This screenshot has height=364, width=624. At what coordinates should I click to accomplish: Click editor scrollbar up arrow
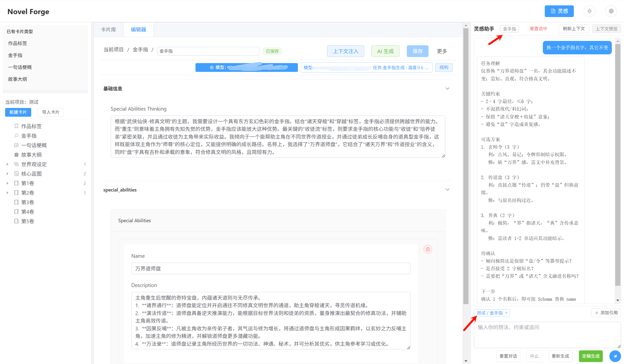(466, 25)
